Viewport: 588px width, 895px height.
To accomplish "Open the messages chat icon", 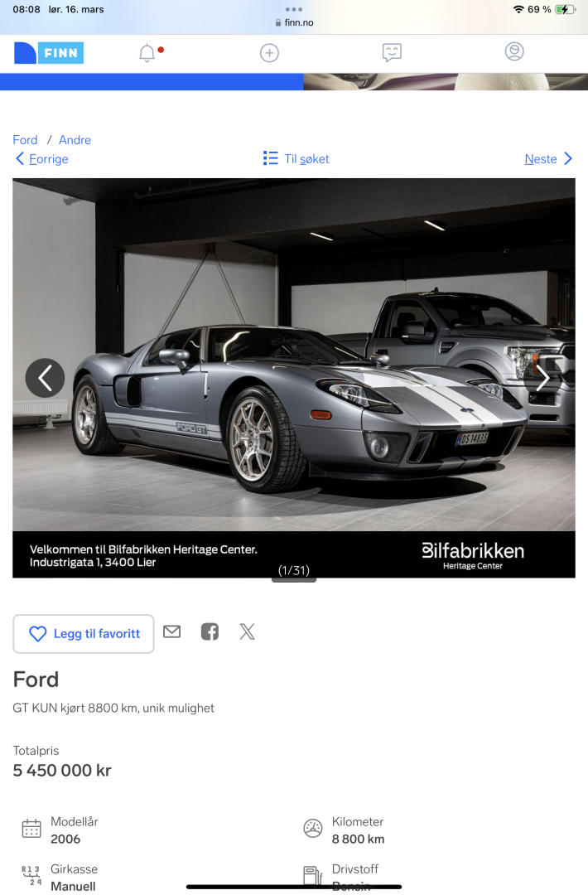I will [392, 53].
